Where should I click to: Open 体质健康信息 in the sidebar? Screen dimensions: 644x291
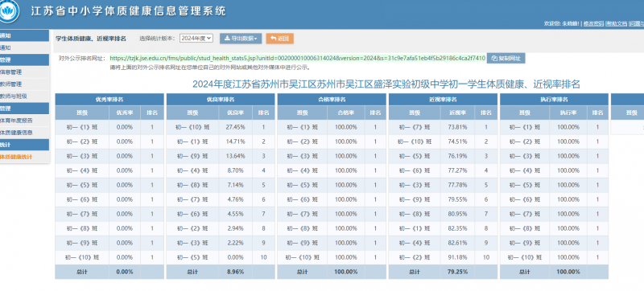coord(25,133)
